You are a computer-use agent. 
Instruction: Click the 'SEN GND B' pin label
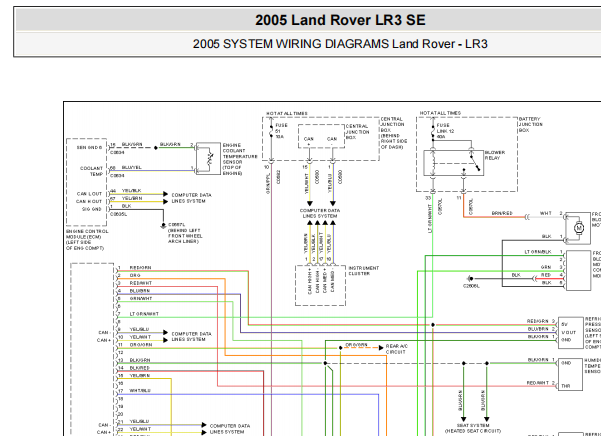[x=89, y=148]
